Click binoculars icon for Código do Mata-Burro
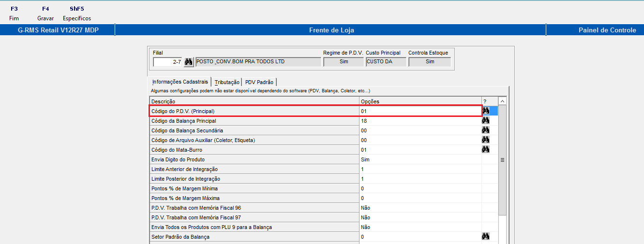 pyautogui.click(x=486, y=150)
